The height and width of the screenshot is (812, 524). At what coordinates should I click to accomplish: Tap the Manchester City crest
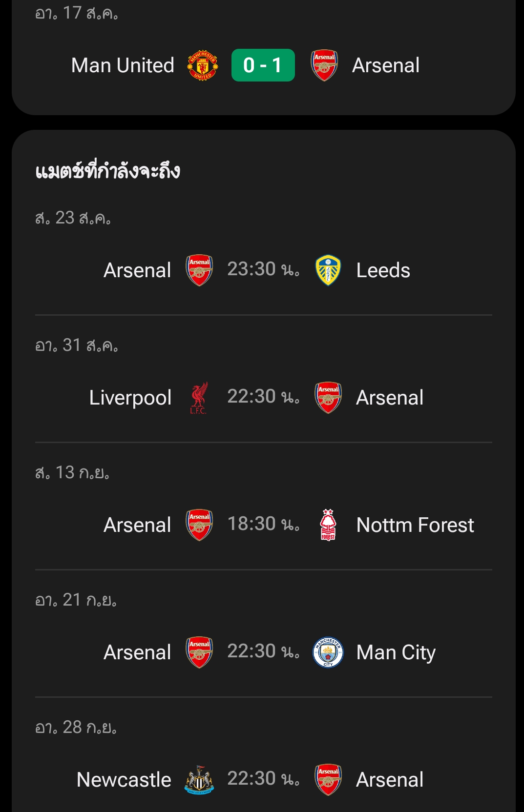(328, 652)
